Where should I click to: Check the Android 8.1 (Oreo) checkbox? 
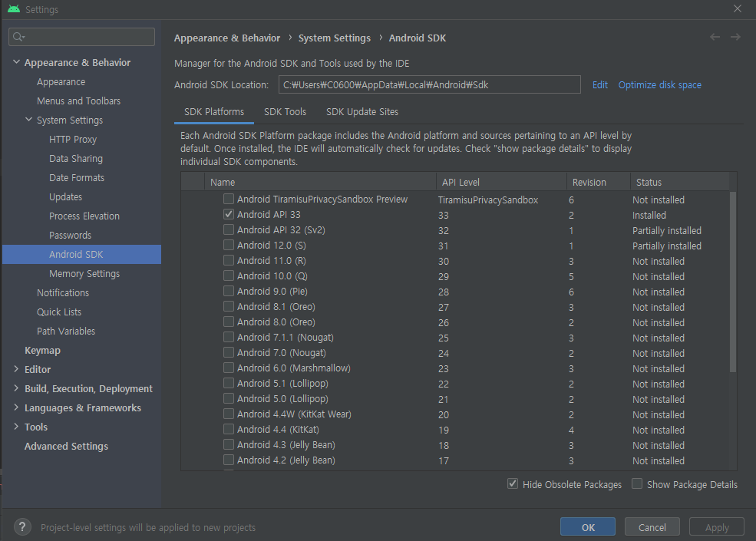point(229,306)
